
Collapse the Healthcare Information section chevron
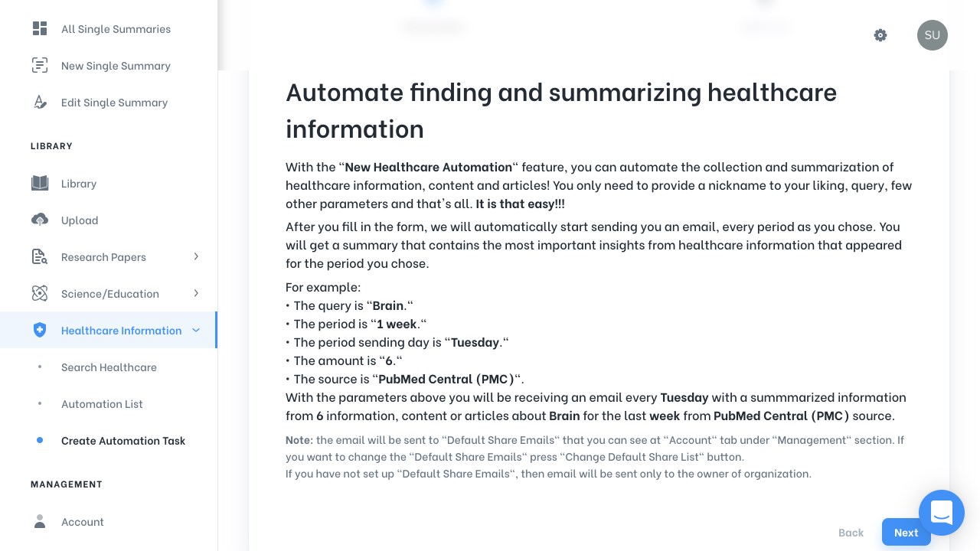196,331
